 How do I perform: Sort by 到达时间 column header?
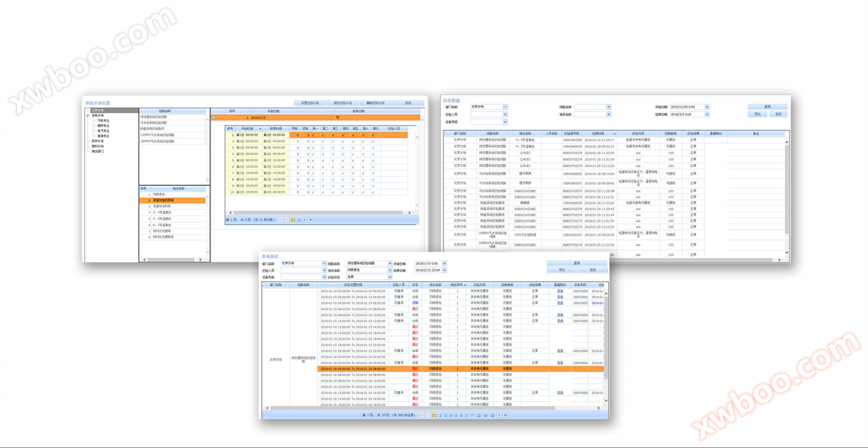[x=598, y=134]
